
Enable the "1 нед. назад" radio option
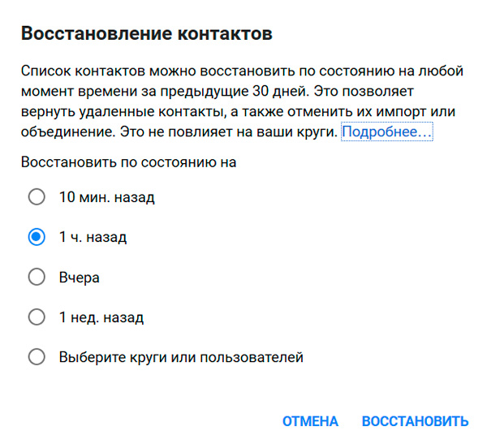(37, 317)
